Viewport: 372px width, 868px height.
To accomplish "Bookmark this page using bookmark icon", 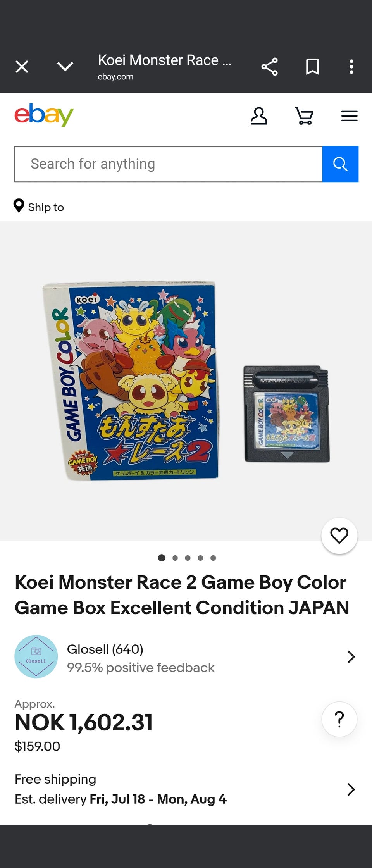I will [312, 67].
